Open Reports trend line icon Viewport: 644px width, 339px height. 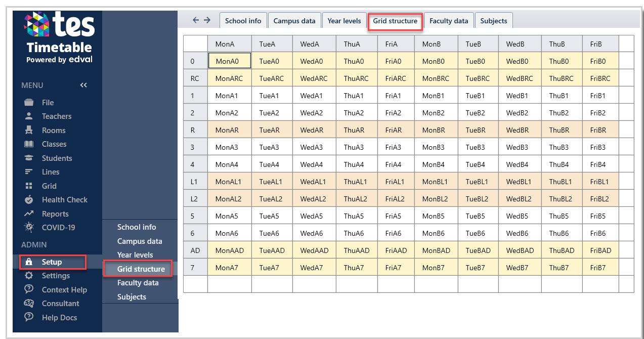pyautogui.click(x=29, y=214)
